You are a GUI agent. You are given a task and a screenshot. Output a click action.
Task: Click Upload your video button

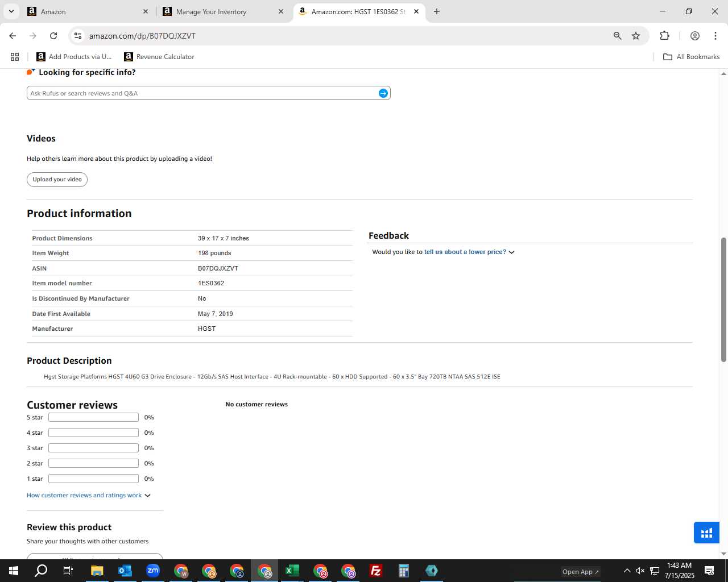[57, 180]
